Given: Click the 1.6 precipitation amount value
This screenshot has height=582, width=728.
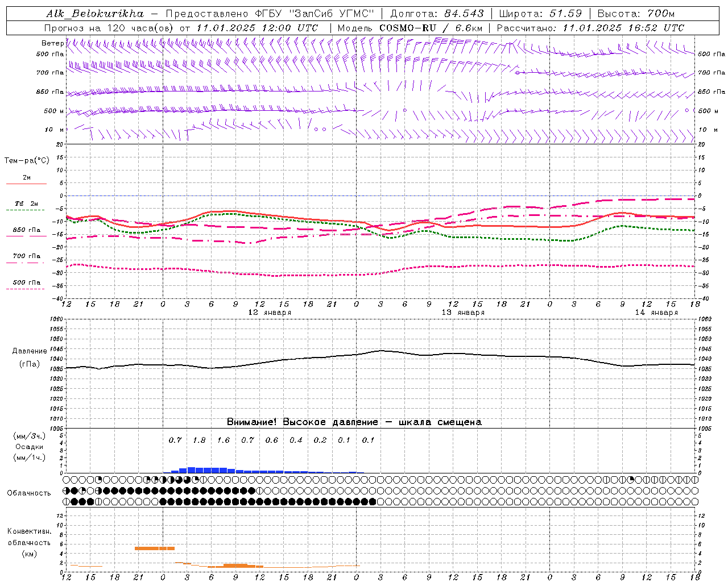Looking at the screenshot, I should click(x=224, y=440).
